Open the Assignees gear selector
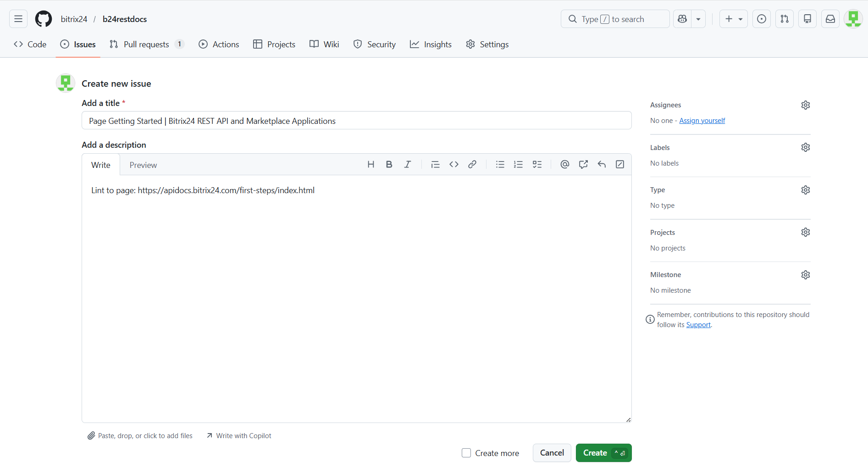Viewport: 868px width, 473px height. click(805, 105)
